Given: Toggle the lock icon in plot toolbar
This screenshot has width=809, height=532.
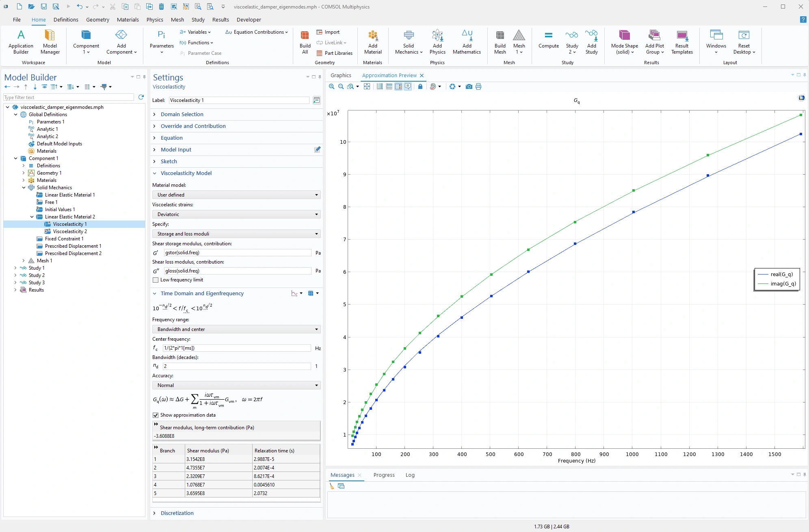Looking at the screenshot, I should (x=420, y=87).
